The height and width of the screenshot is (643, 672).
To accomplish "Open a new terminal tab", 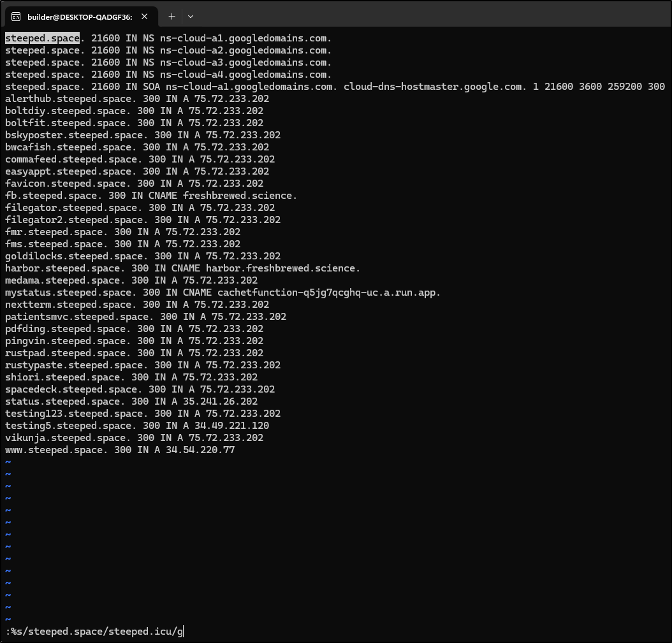I will [x=172, y=17].
